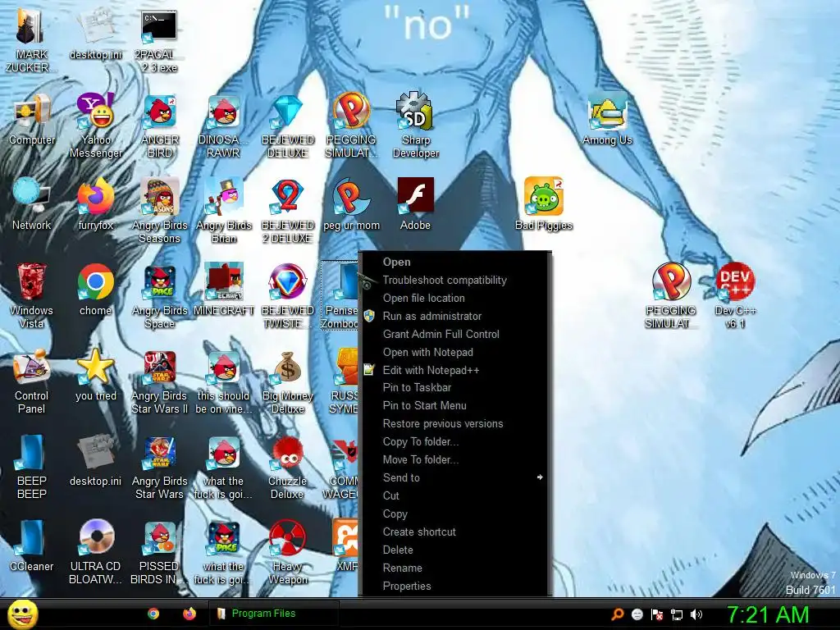Select the Windows Vista recycle bin icon
This screenshot has height=630, width=840.
(x=31, y=282)
